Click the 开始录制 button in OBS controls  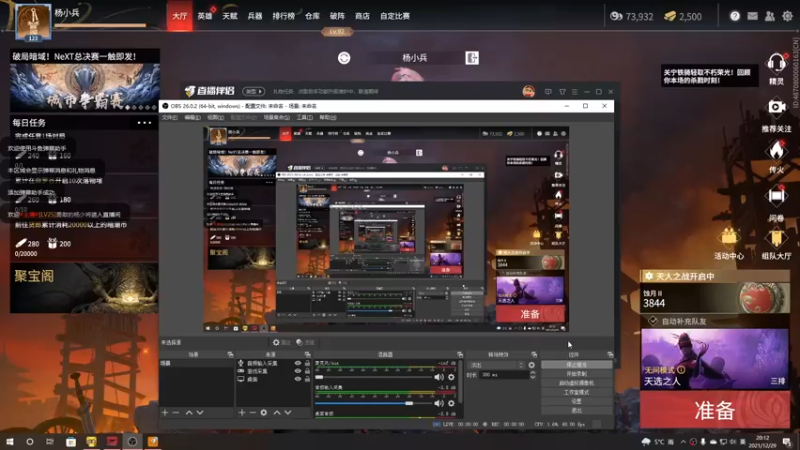tap(577, 374)
